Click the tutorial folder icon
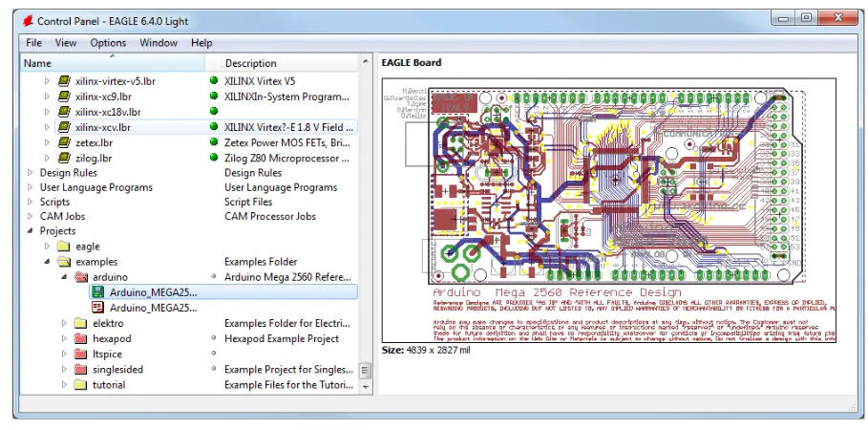 point(81,384)
